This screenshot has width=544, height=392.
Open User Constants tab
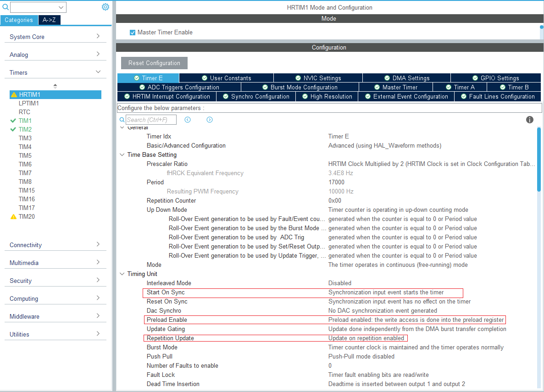pyautogui.click(x=226, y=78)
